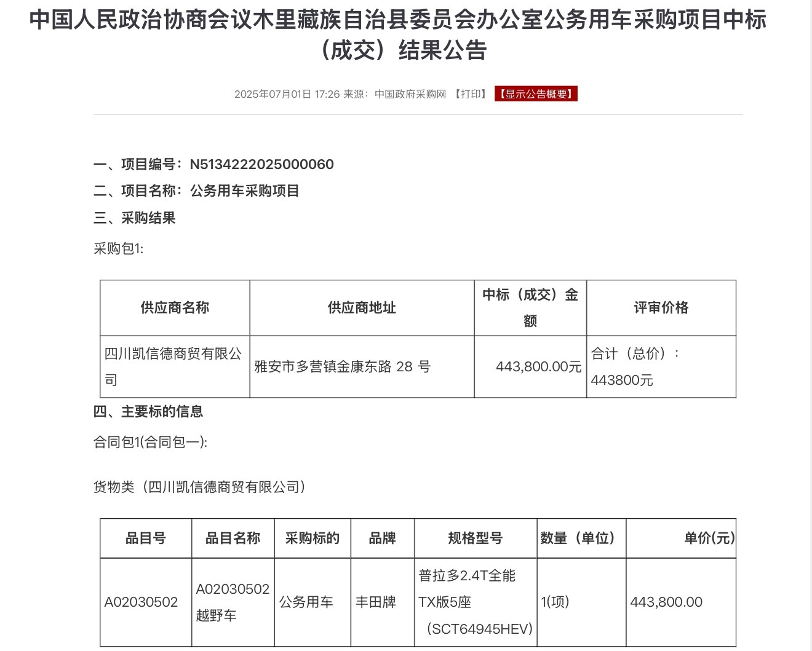This screenshot has width=812, height=651.
Task: Click the 采购标的 column header
Action: 312,539
